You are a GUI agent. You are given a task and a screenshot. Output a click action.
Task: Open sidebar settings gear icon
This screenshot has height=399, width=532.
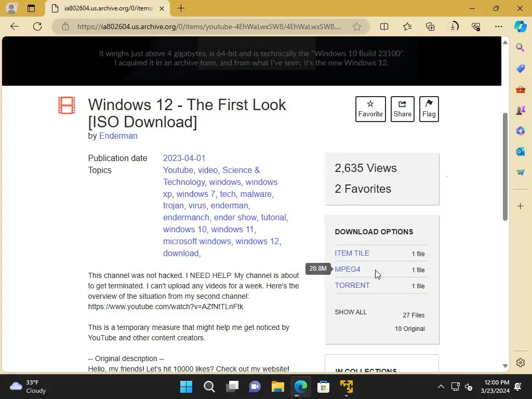520,363
